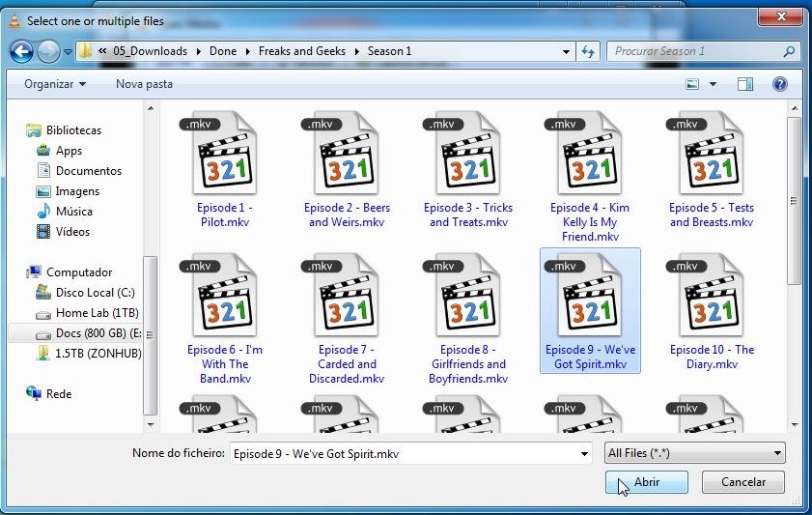Open view options dropdown arrow

coord(714,84)
